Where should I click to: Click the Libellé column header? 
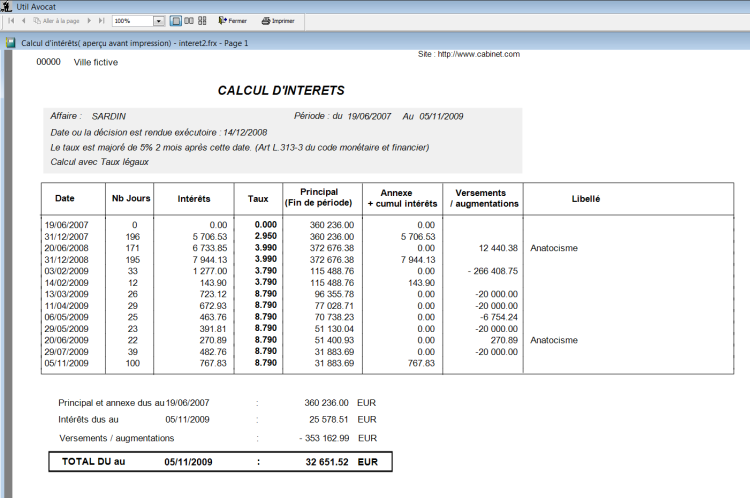(x=585, y=199)
